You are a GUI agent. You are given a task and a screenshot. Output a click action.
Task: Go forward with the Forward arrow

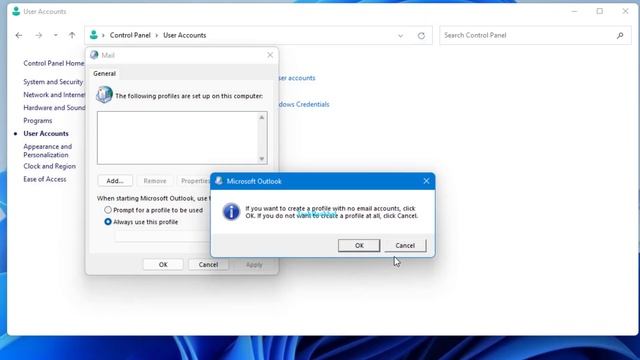pos(38,35)
